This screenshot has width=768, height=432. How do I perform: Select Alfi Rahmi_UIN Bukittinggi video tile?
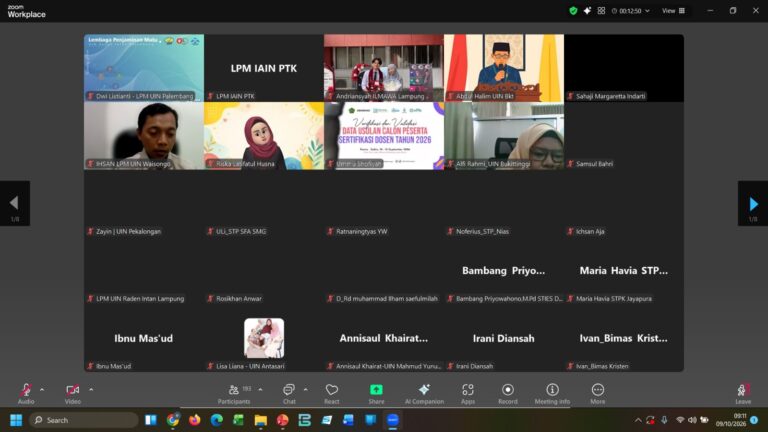click(504, 136)
